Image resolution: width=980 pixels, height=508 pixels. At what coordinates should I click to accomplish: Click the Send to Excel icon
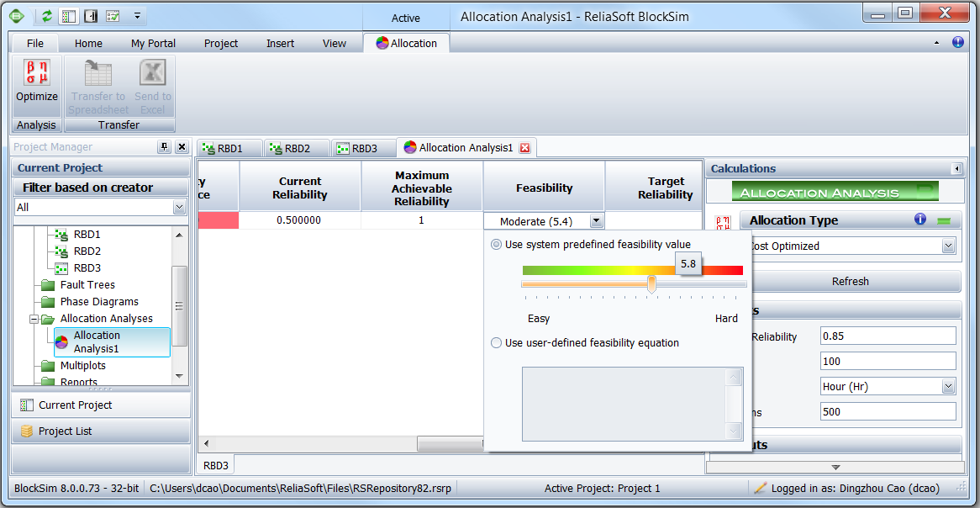(x=152, y=73)
